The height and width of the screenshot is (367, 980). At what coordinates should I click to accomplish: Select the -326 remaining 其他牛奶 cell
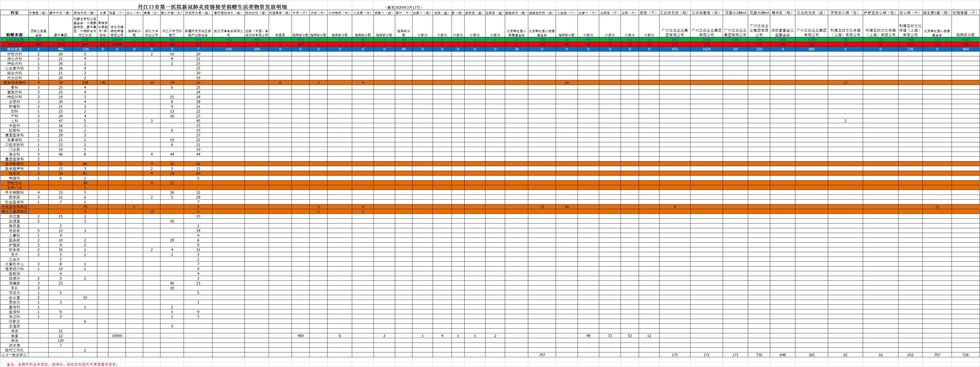point(85,49)
